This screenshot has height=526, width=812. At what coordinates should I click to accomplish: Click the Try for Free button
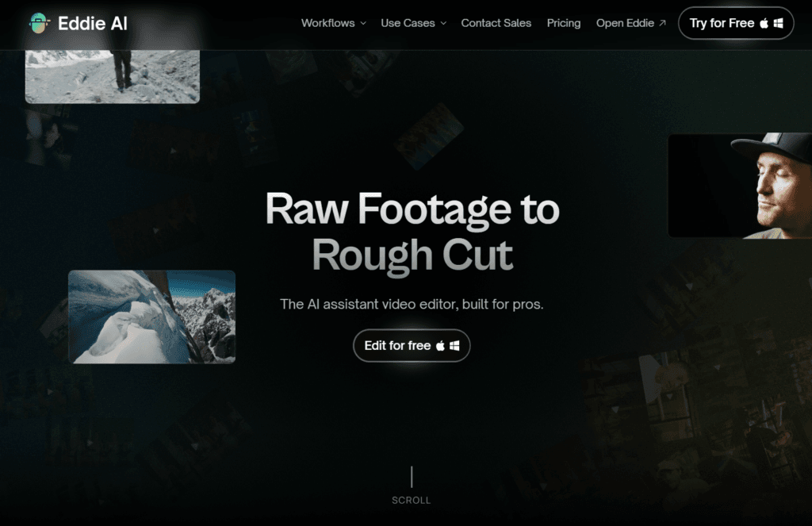point(735,23)
